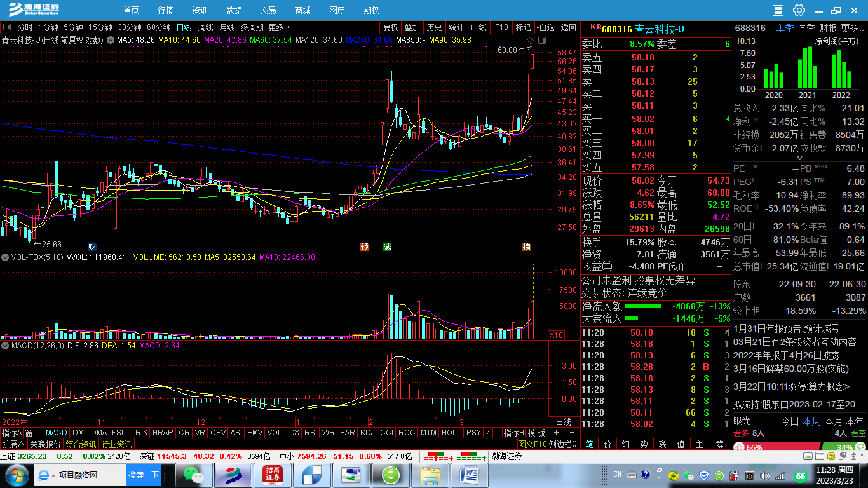Click plus button beside 模板
The width and height of the screenshot is (868, 488).
click(x=557, y=433)
